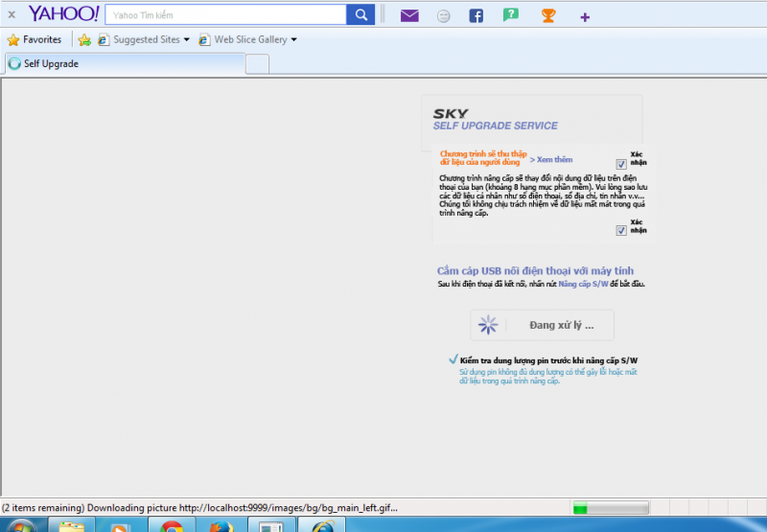Click the Yahoo! logo
Screen dimensions: 767x532
coord(63,13)
